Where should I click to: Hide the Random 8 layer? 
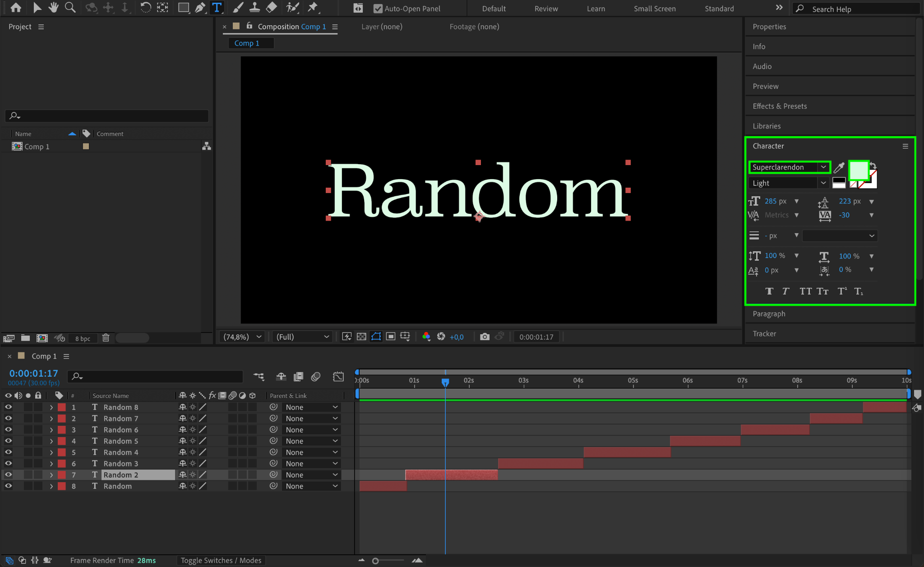pyautogui.click(x=8, y=407)
